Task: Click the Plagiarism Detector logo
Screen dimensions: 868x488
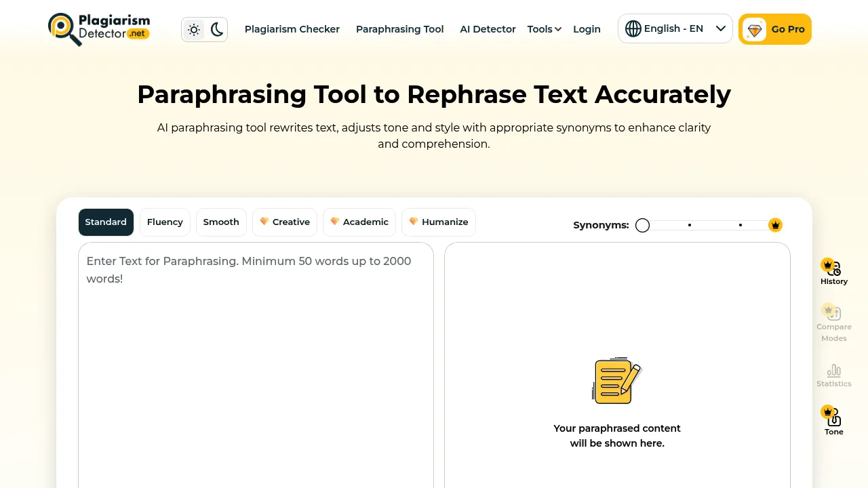Action: (x=98, y=28)
